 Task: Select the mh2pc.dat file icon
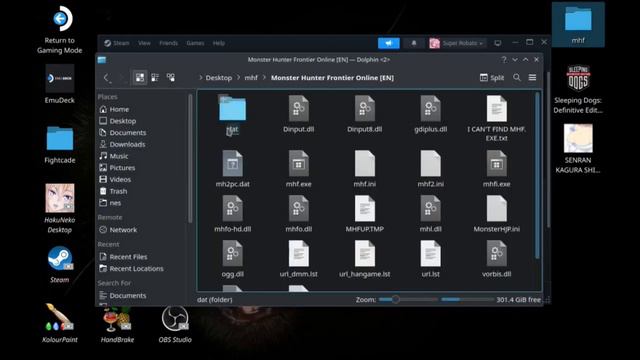[x=232, y=163]
